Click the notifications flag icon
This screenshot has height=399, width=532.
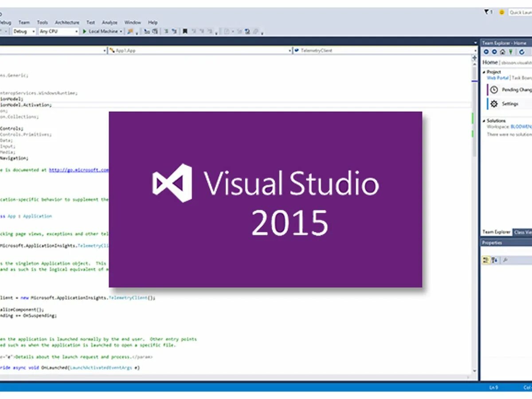(x=488, y=12)
